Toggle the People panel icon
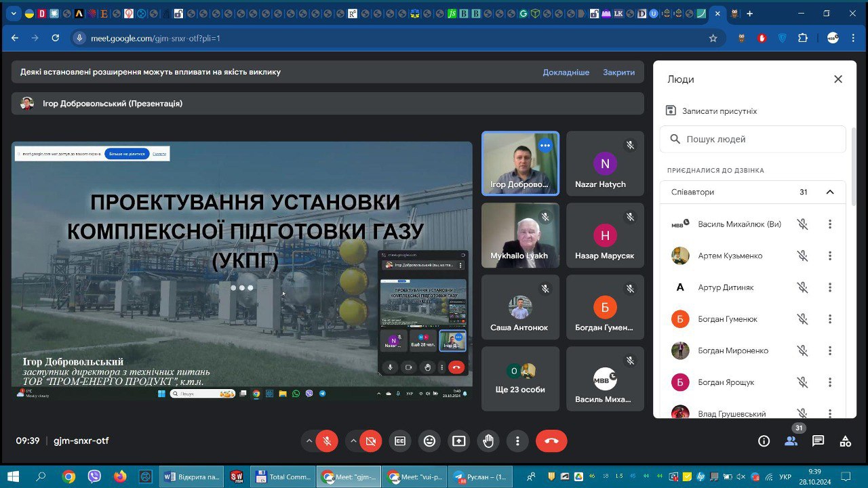The image size is (868, 488). [x=791, y=441]
